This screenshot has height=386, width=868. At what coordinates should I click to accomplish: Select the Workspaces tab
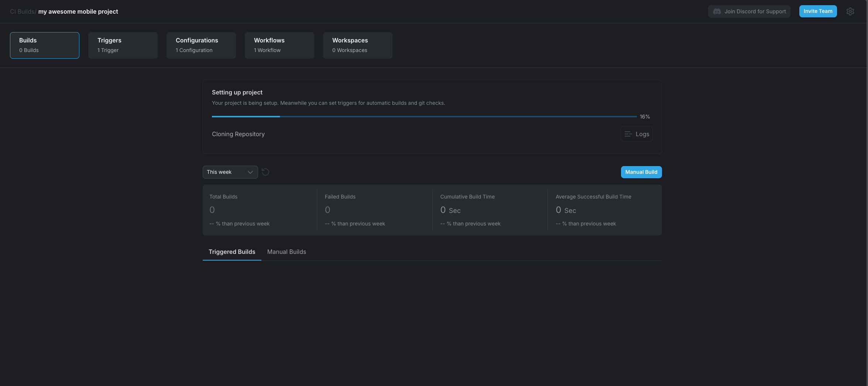pyautogui.click(x=357, y=45)
